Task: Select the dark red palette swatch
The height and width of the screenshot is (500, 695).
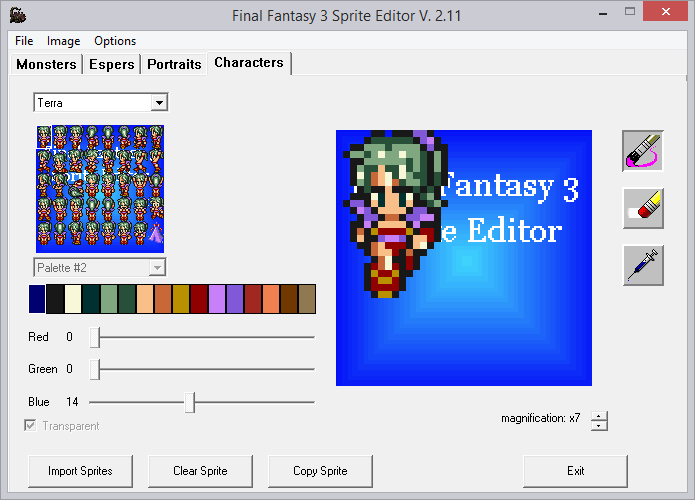Action: [x=199, y=299]
